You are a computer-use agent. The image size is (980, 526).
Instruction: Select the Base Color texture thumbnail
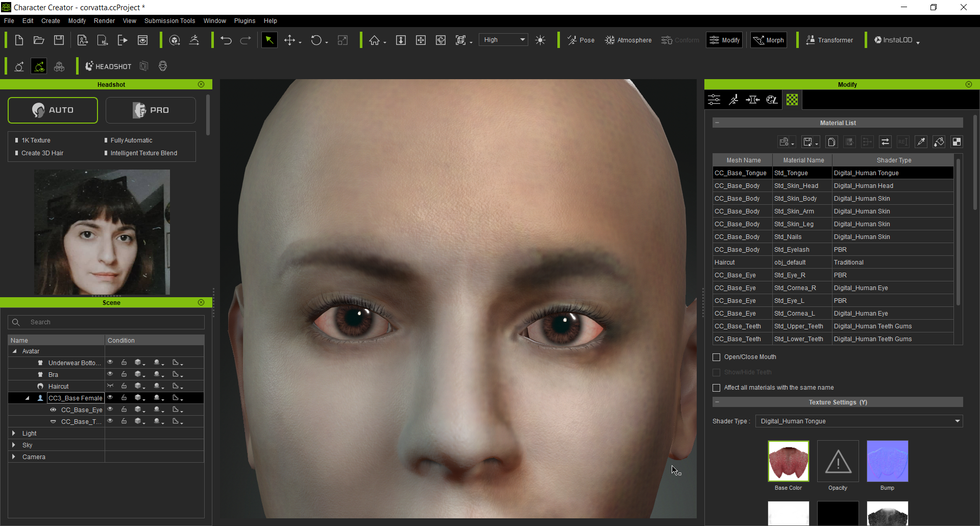click(x=788, y=461)
